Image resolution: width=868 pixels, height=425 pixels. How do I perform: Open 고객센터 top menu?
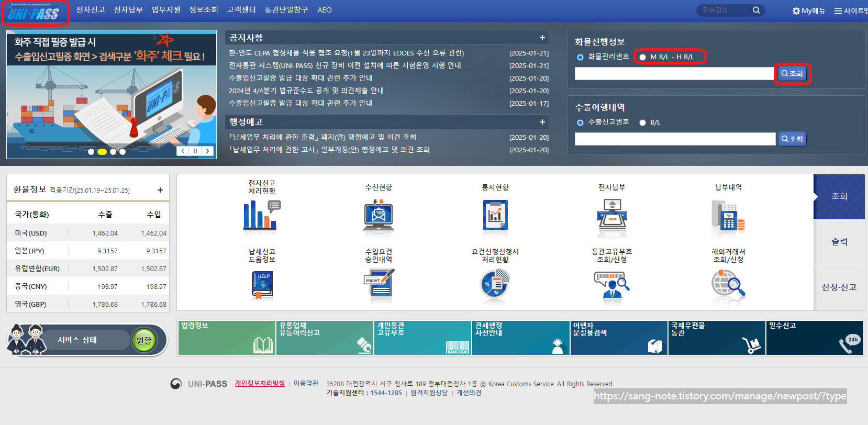point(241,10)
